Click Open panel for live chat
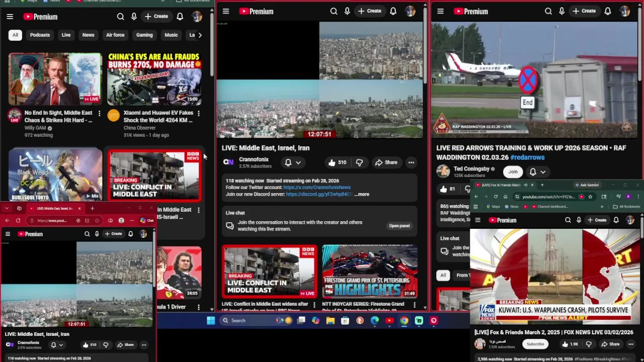This screenshot has width=644, height=362. coord(399,226)
